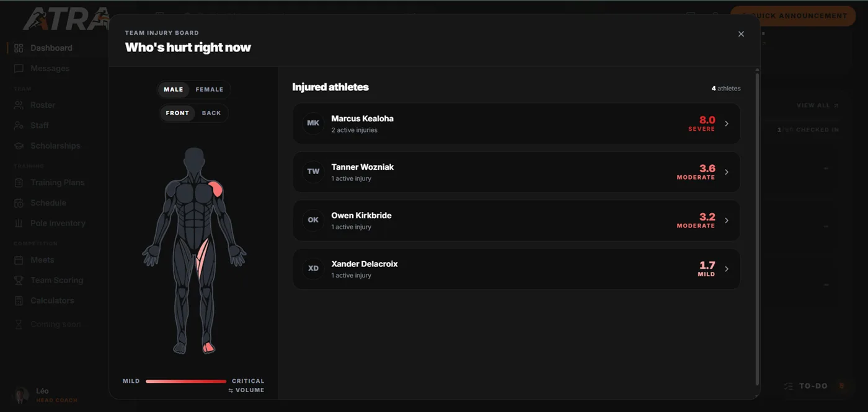
Task: Click the name Xander Delacroix
Action: click(x=364, y=263)
